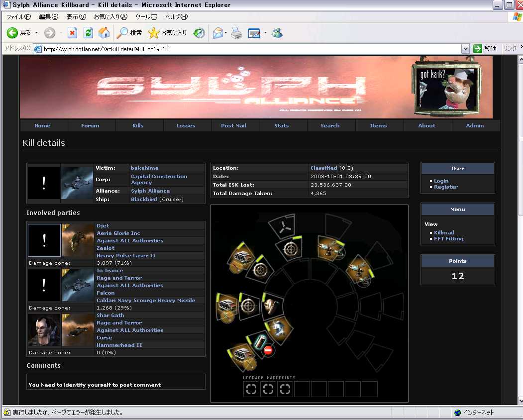The height and width of the screenshot is (420, 523).
Task: Click the IE Forward arrow button
Action: (x=50, y=33)
